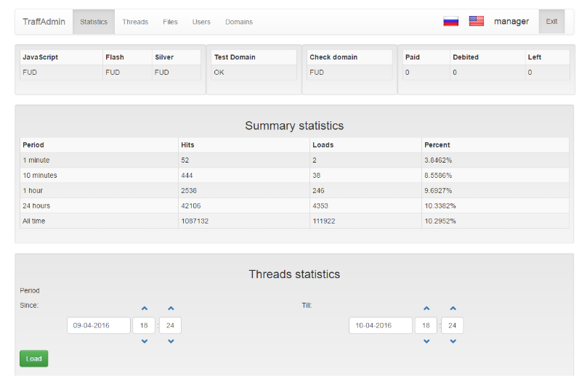
Task: Select the Statistics tab
Action: click(x=94, y=22)
